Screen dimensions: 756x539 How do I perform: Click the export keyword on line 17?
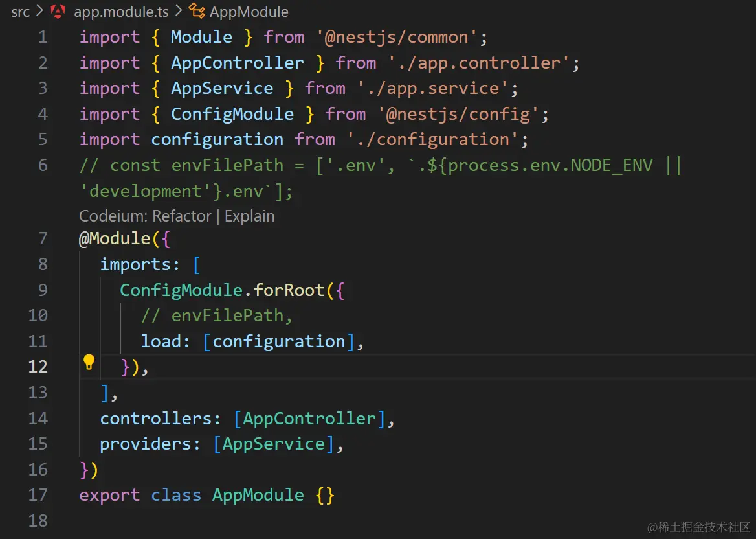click(109, 496)
